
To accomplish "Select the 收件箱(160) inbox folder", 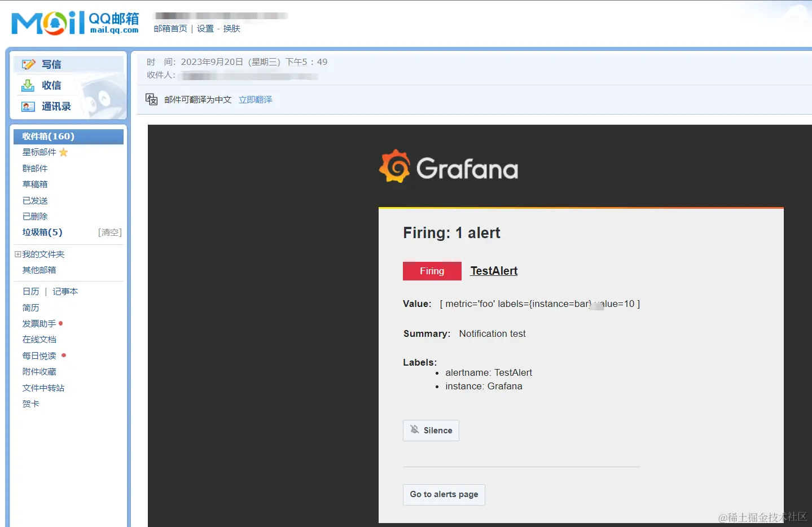I will (x=68, y=137).
